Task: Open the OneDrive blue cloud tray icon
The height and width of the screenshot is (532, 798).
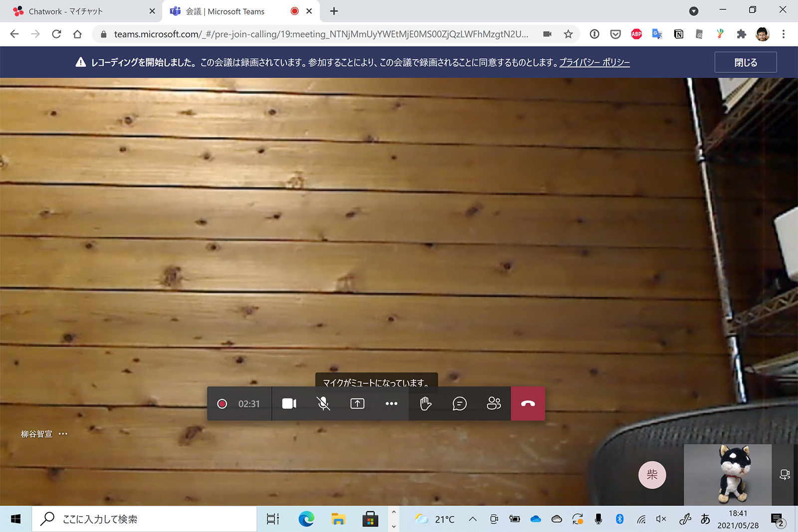Action: (536, 519)
